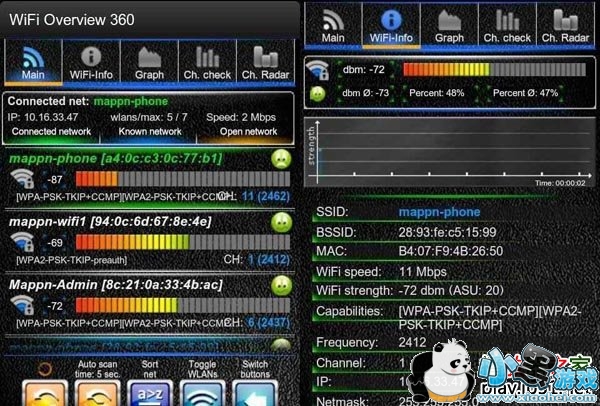The image size is (600, 406).
Task: Filter by Known network
Action: tap(150, 132)
